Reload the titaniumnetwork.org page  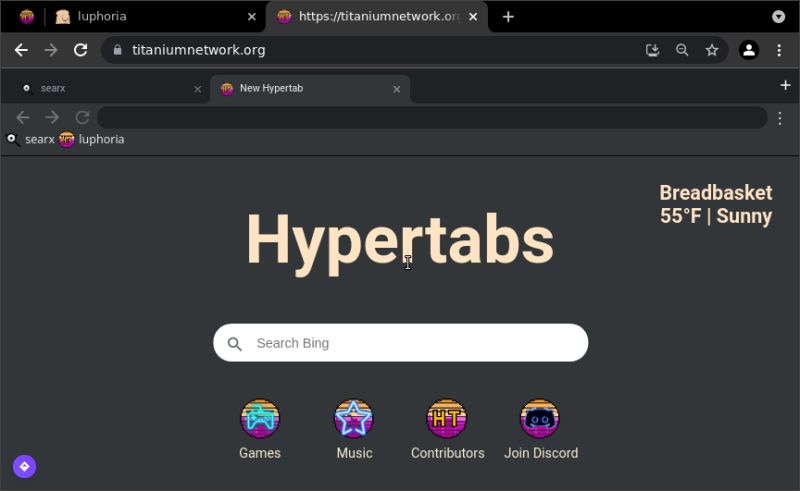[x=80, y=50]
